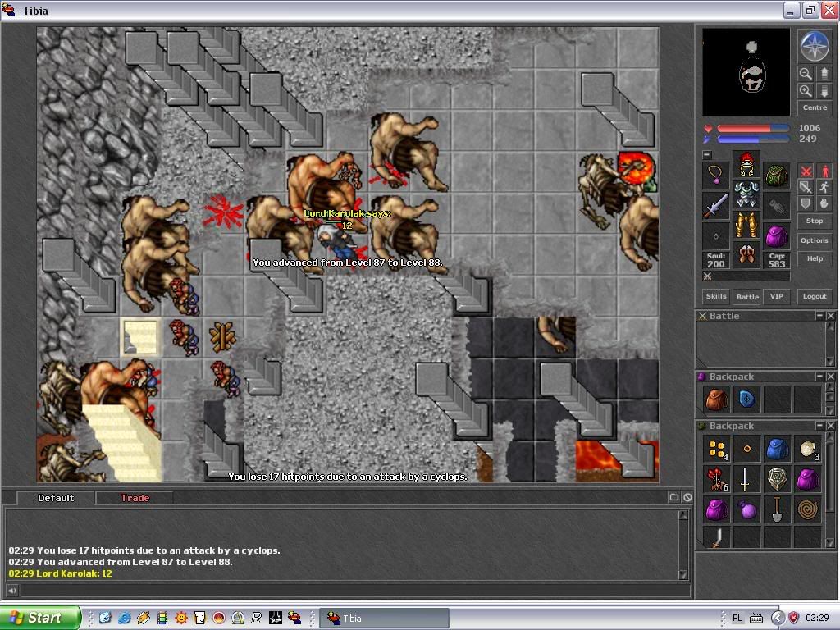Image resolution: width=840 pixels, height=630 pixels.
Task: Click the Centre minimap button
Action: click(815, 107)
